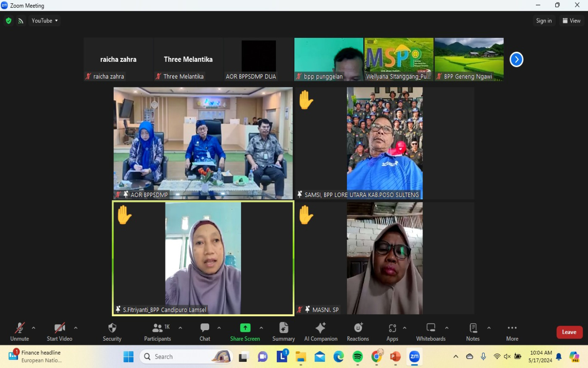The height and width of the screenshot is (368, 588).
Task: Open the meeting Notes
Action: [472, 332]
